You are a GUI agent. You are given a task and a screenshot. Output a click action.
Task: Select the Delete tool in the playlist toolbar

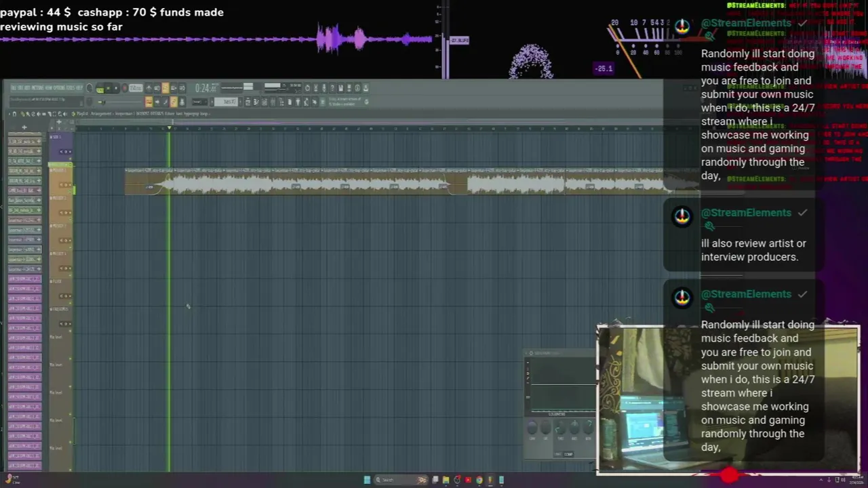[x=33, y=114]
